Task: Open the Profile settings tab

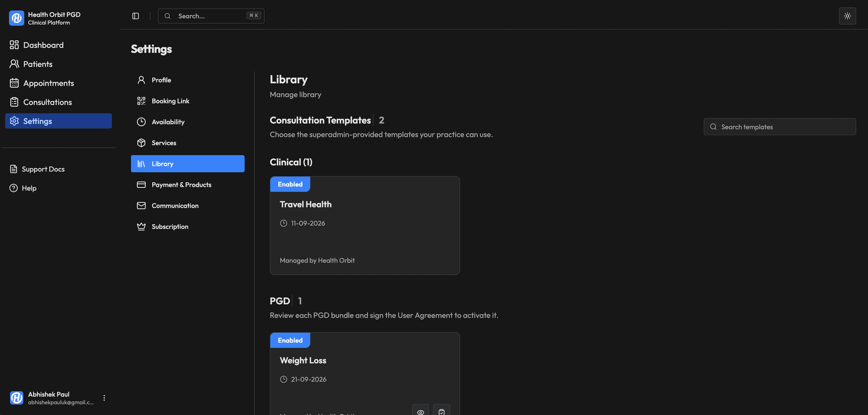Action: click(x=188, y=80)
